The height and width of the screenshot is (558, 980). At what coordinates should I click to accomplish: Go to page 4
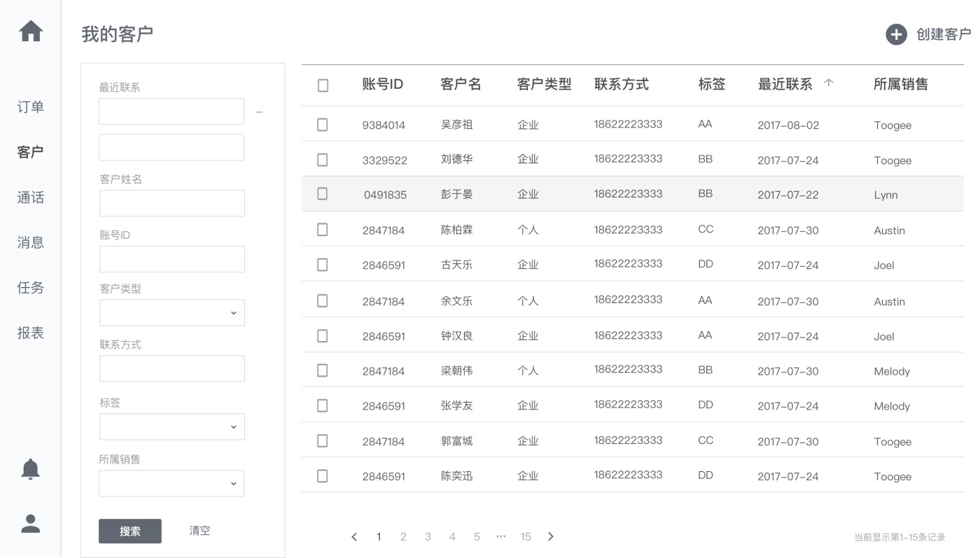(452, 537)
